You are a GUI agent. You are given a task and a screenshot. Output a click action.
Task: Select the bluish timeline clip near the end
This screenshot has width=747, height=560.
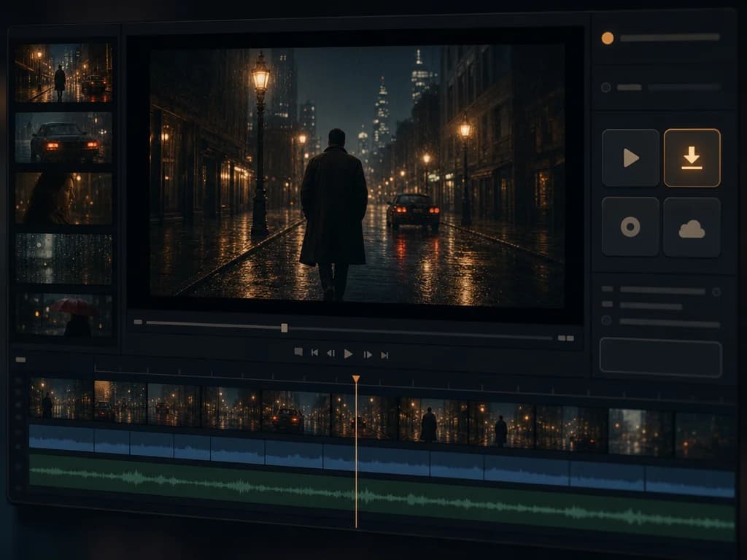[640, 432]
